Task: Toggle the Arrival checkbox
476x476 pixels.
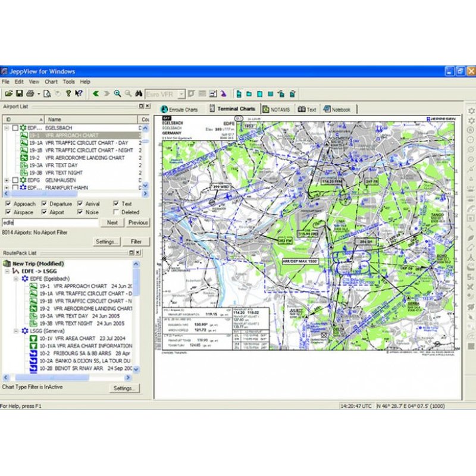Action: click(x=80, y=203)
